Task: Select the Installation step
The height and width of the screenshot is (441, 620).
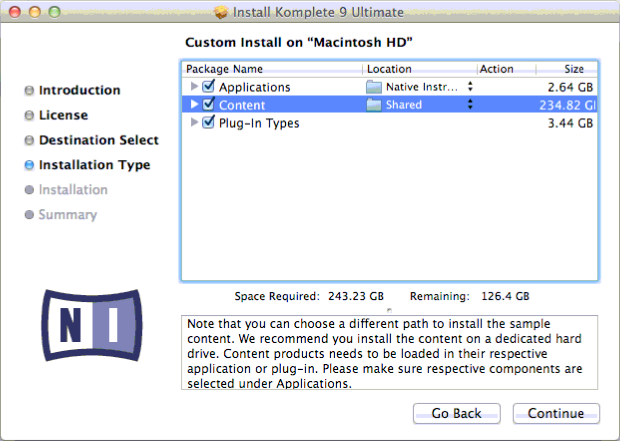Action: point(73,190)
